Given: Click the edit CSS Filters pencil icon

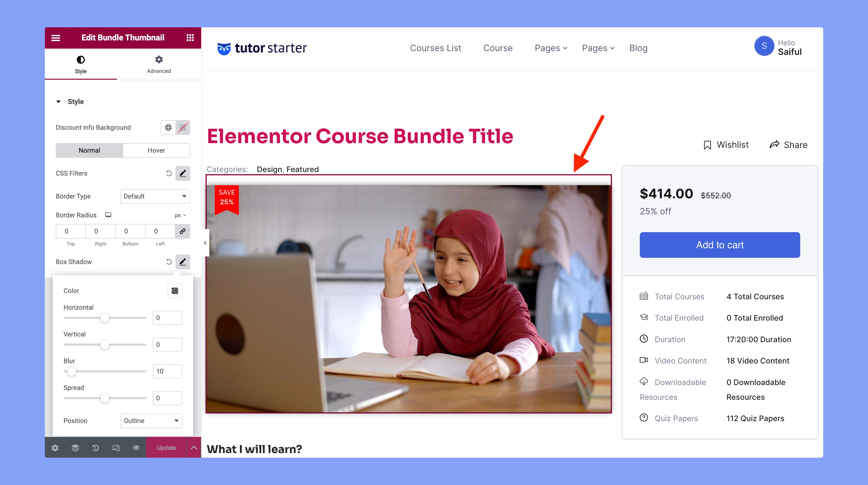Looking at the screenshot, I should 183,173.
